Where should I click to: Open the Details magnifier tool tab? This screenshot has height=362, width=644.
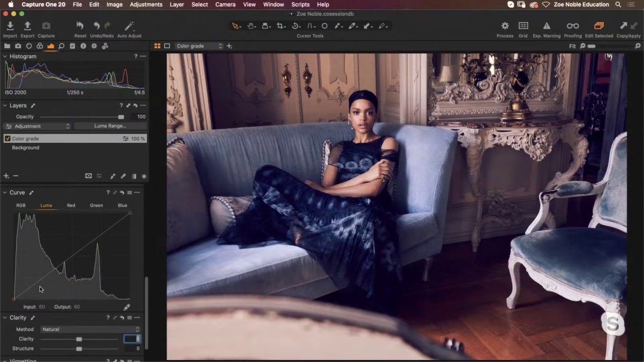pyautogui.click(x=61, y=46)
